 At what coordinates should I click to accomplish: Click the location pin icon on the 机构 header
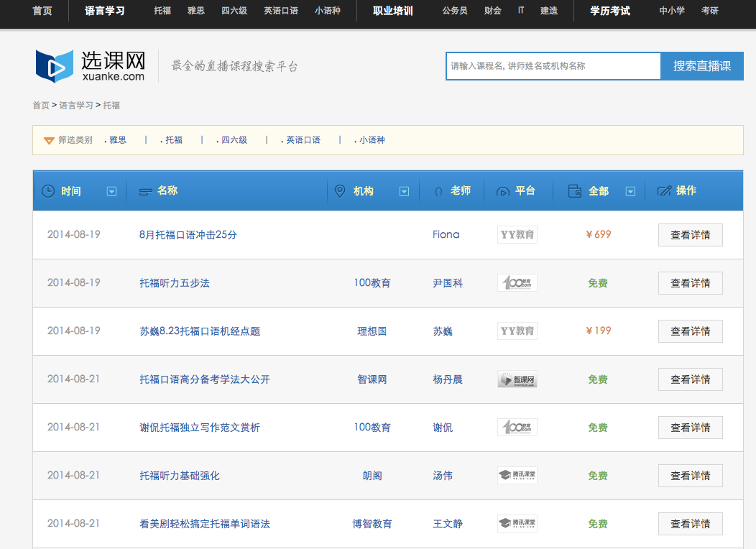click(341, 190)
